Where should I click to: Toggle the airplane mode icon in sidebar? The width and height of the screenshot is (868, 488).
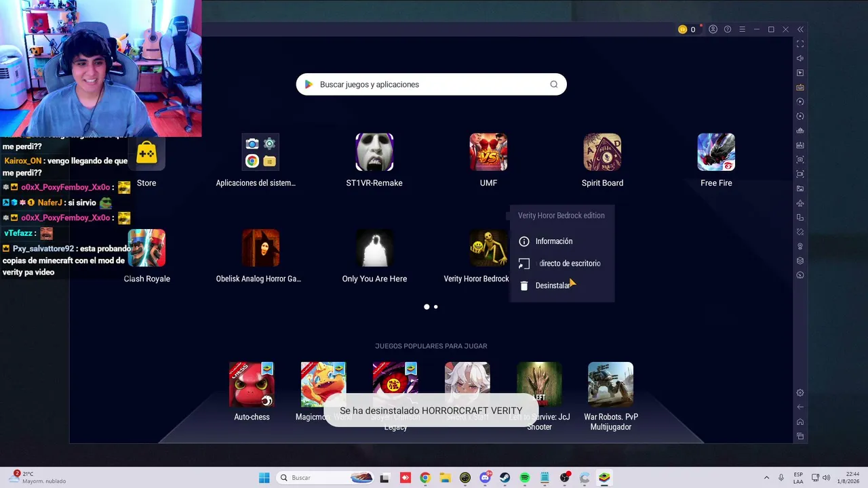point(800,203)
